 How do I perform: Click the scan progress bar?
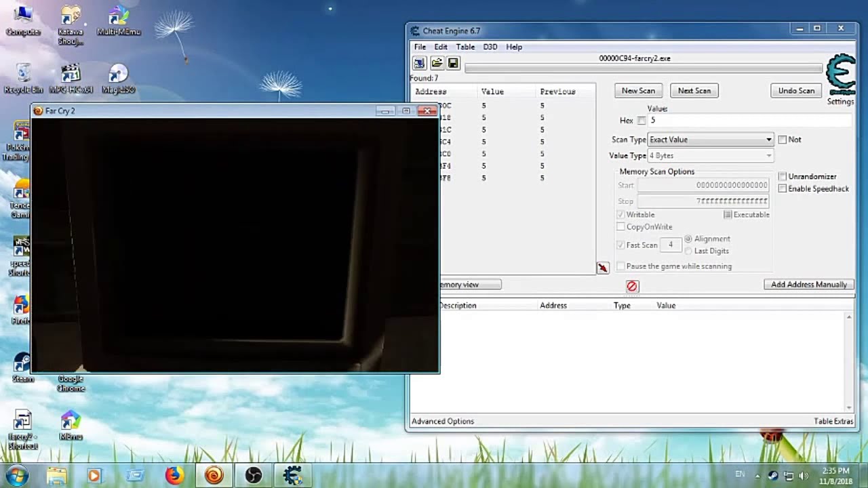(643, 68)
